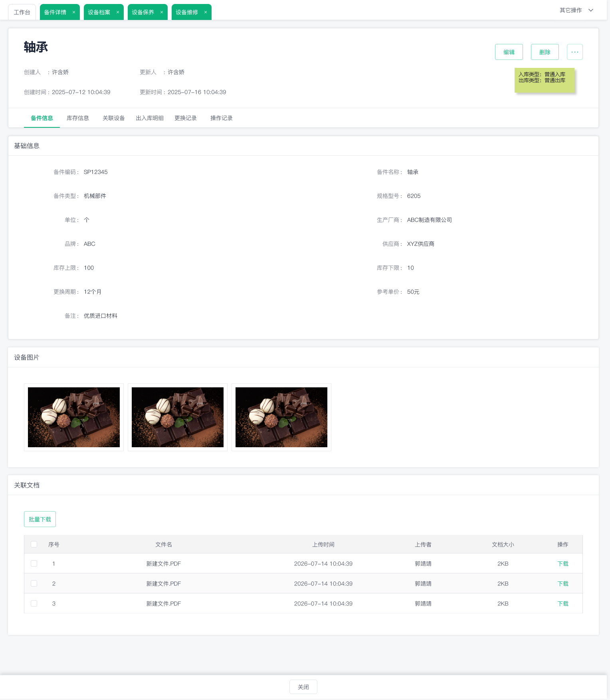
Task: Click the uploader 郭靖靖 in row 2
Action: tap(423, 583)
